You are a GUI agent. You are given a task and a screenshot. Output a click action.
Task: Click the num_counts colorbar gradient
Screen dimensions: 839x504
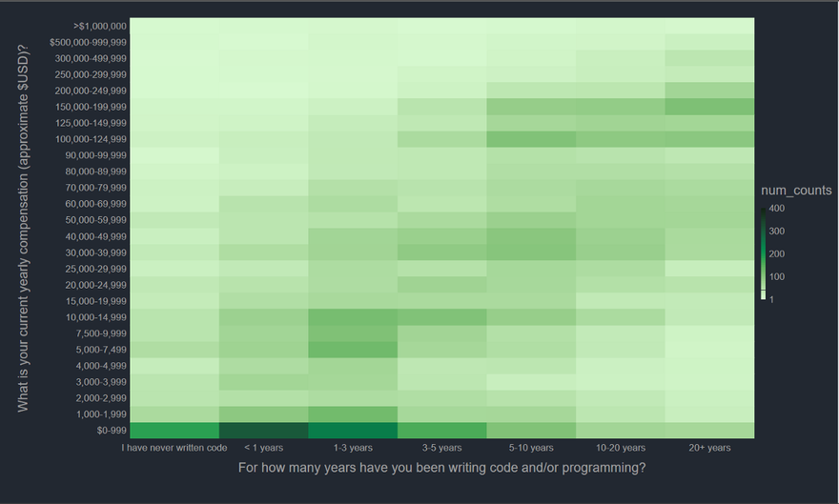764,258
